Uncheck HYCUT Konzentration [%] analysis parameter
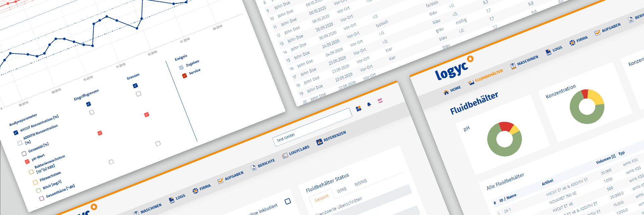 pos(16,133)
